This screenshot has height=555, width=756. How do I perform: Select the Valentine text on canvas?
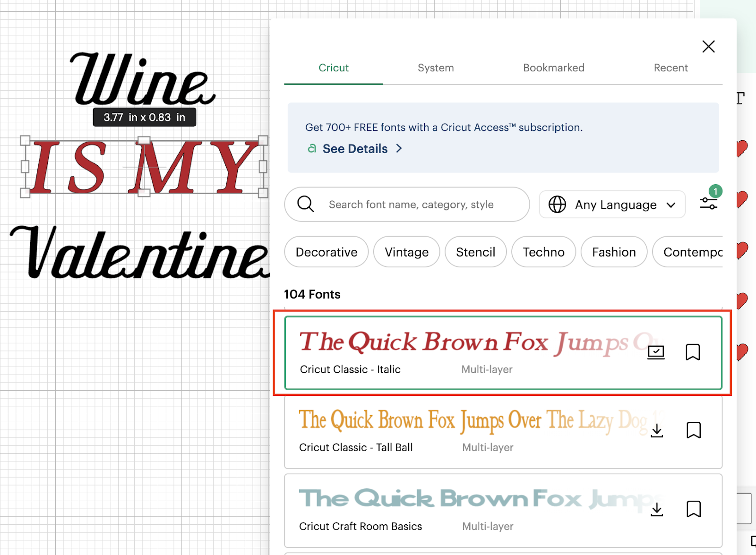[x=140, y=253]
